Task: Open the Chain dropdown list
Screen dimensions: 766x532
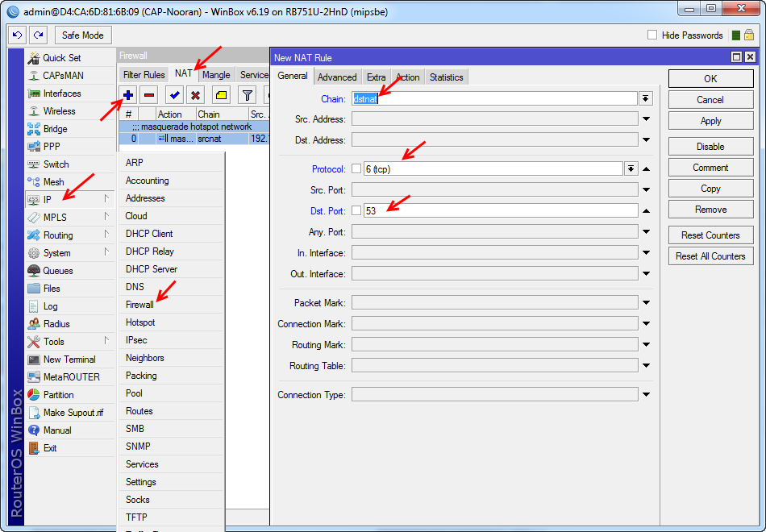Action: [645, 98]
